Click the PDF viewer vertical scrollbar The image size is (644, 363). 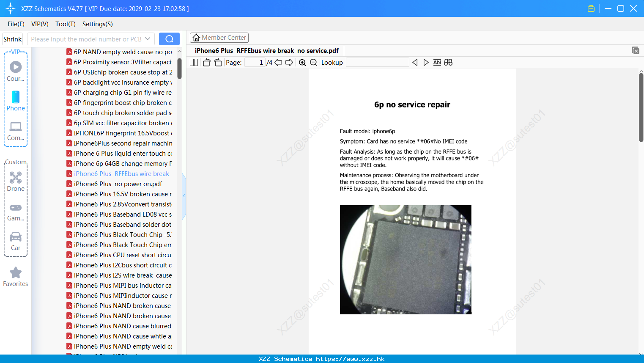[x=641, y=108]
